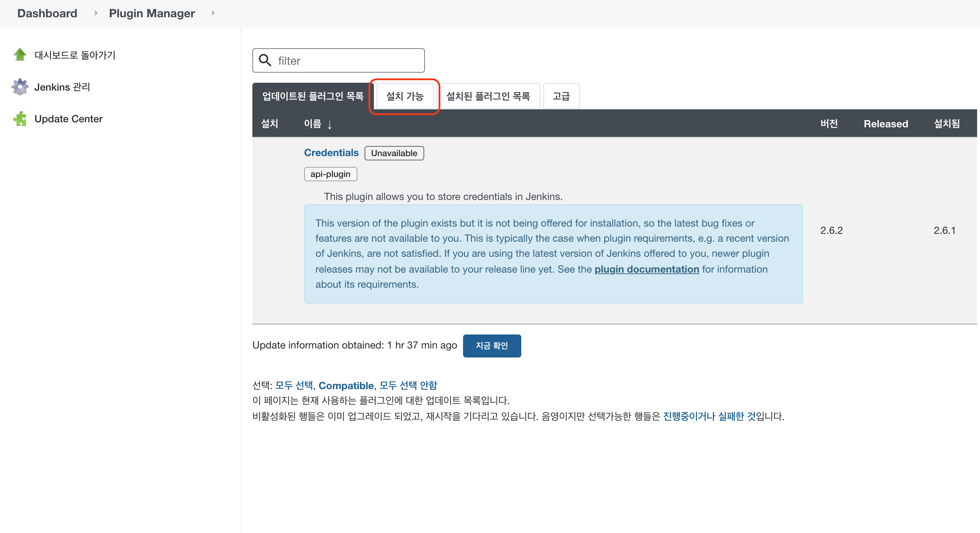Image resolution: width=980 pixels, height=533 pixels.
Task: Click the green up-arrow dashboard icon
Action: tap(20, 55)
